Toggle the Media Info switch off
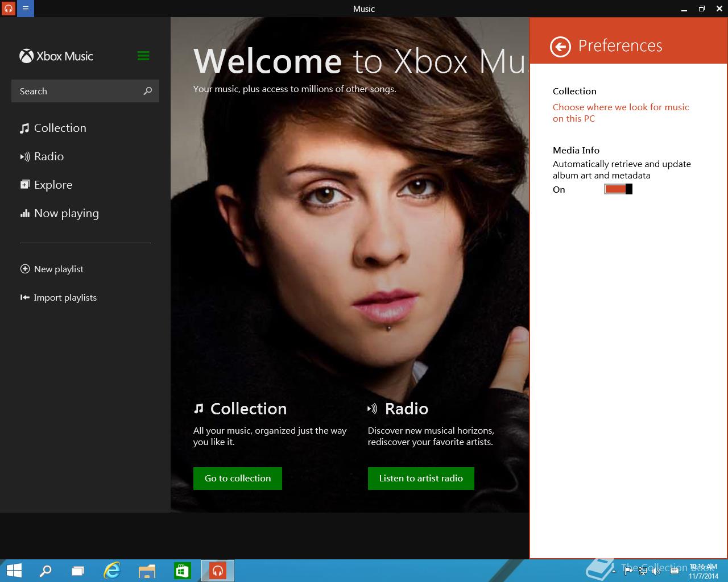728x582 pixels. pyautogui.click(x=618, y=189)
